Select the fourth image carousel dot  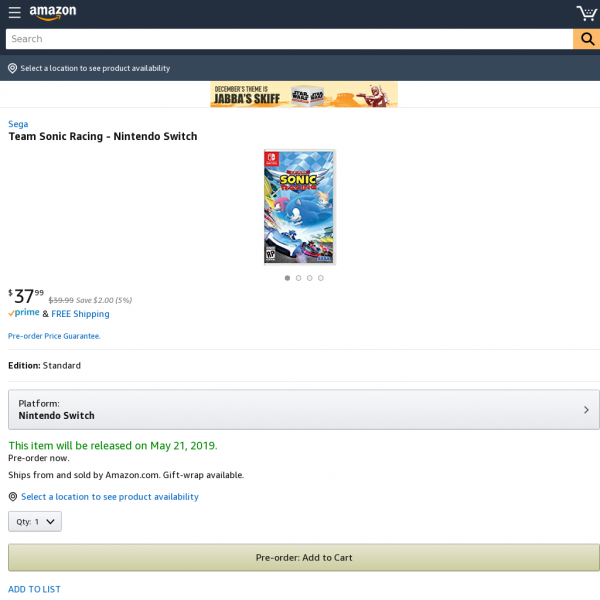tap(321, 278)
